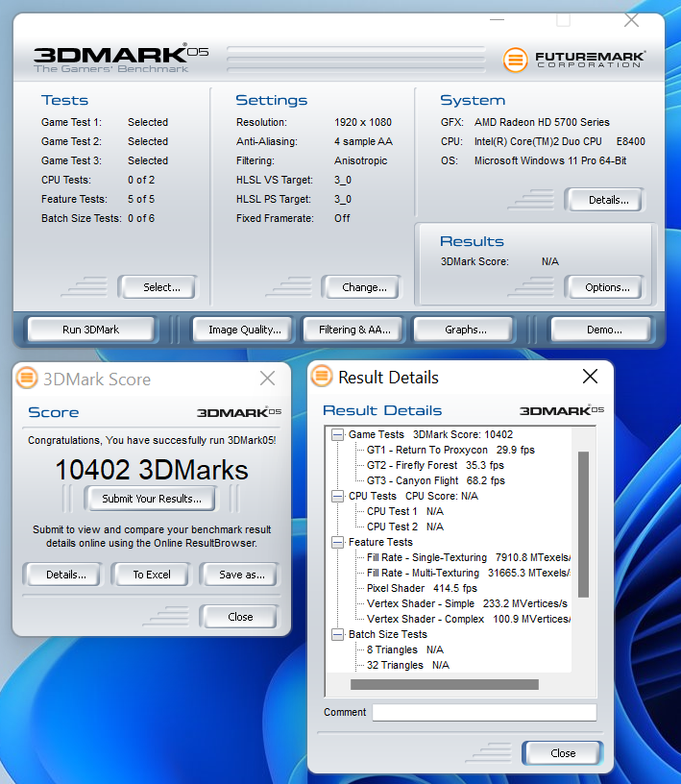Open system Details... in main window
Image resolution: width=681 pixels, height=784 pixels.
(x=605, y=200)
